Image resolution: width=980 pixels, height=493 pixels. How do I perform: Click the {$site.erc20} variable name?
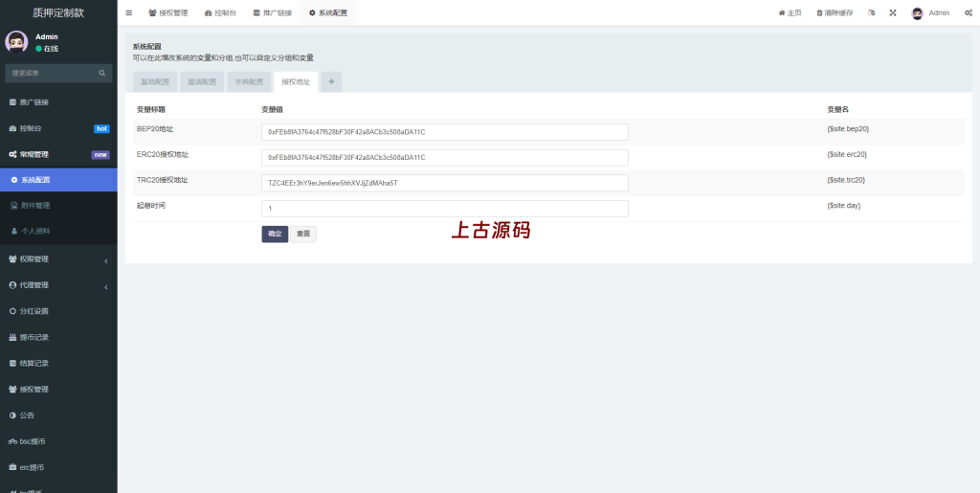click(847, 154)
